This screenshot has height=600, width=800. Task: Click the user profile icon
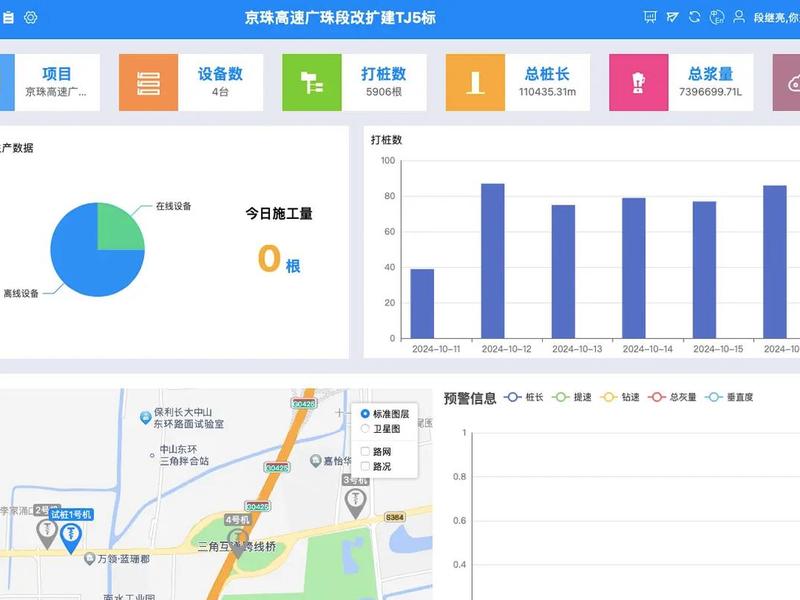pyautogui.click(x=739, y=17)
